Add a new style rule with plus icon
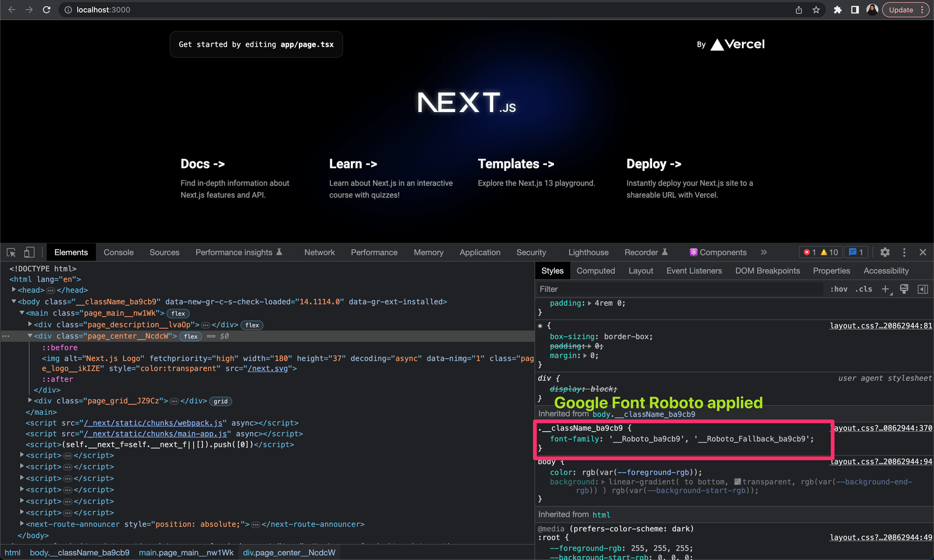The width and height of the screenshot is (934, 560). (x=886, y=289)
